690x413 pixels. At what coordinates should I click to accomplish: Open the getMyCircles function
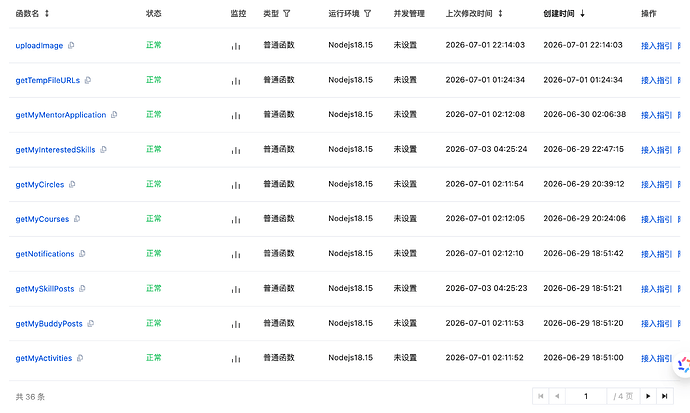[40, 184]
